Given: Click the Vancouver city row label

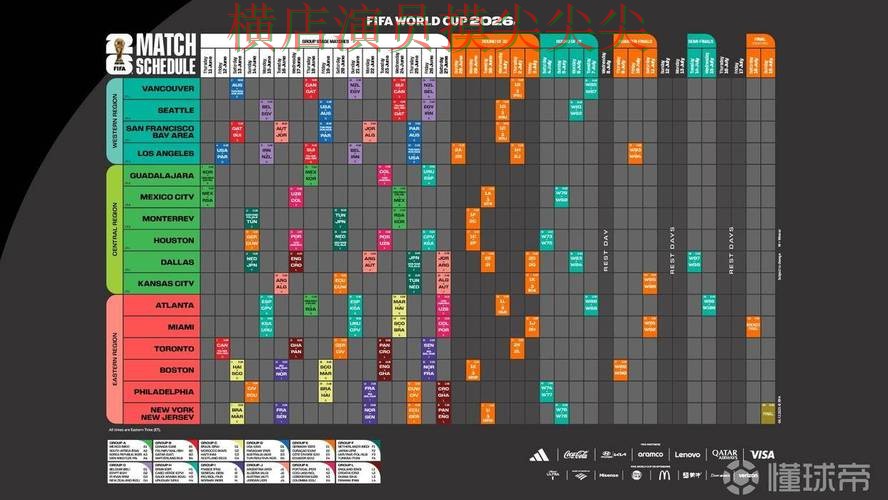Looking at the screenshot, I should point(168,88).
